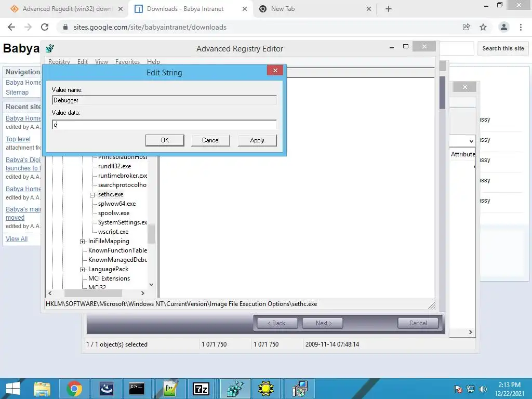Viewport: 532px width, 399px height.
Task: Select MCI Extensions key in the tree
Action: (x=109, y=278)
